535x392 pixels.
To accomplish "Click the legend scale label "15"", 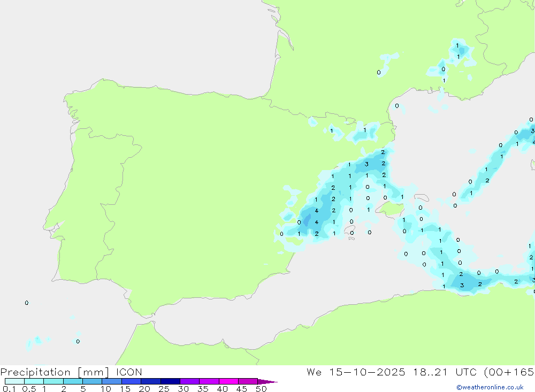I will tap(125, 389).
